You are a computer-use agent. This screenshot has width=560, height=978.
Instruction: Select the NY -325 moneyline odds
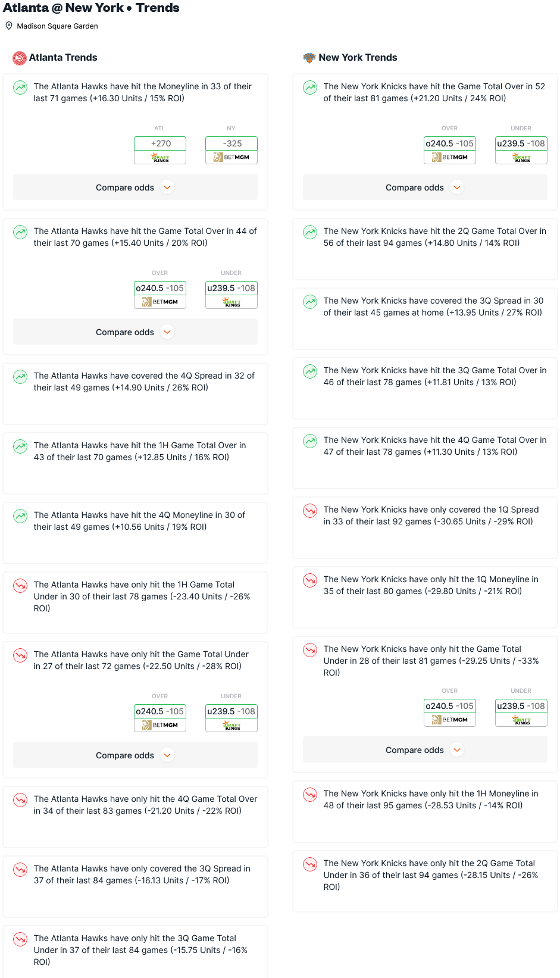231,143
